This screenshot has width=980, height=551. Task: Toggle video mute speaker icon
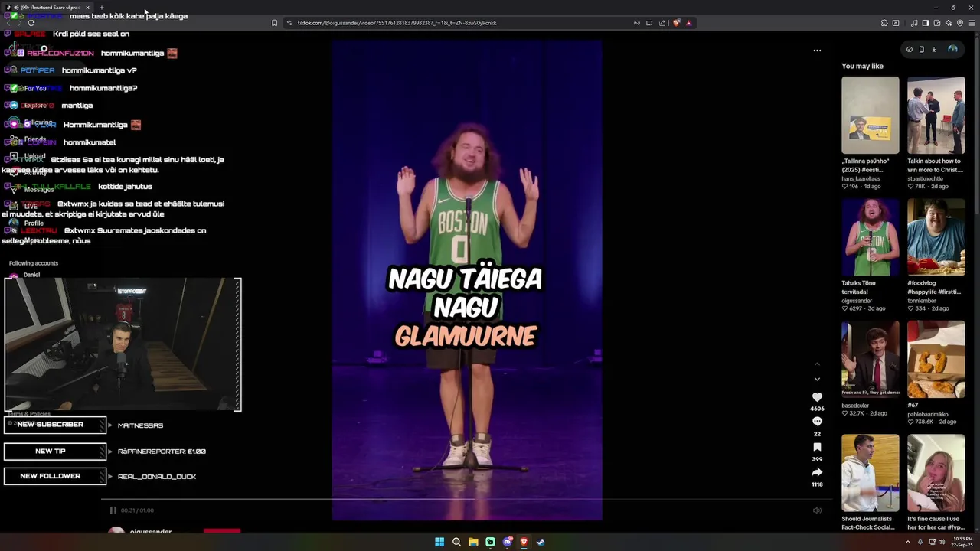pyautogui.click(x=817, y=510)
